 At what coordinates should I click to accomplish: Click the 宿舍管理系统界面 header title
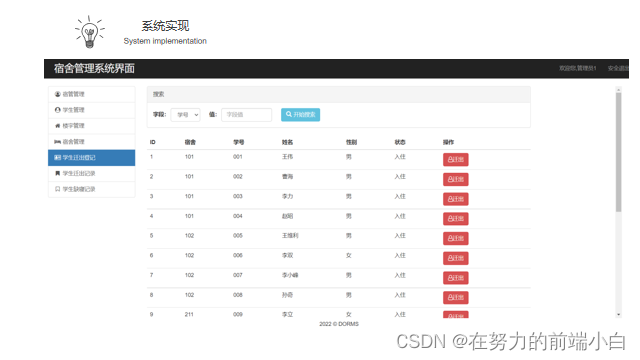[94, 69]
